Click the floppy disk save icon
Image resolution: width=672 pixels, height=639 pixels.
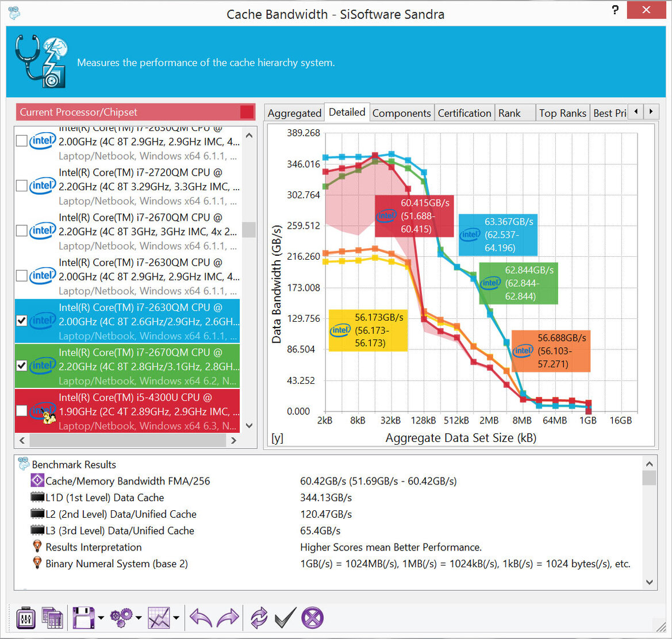tap(83, 618)
